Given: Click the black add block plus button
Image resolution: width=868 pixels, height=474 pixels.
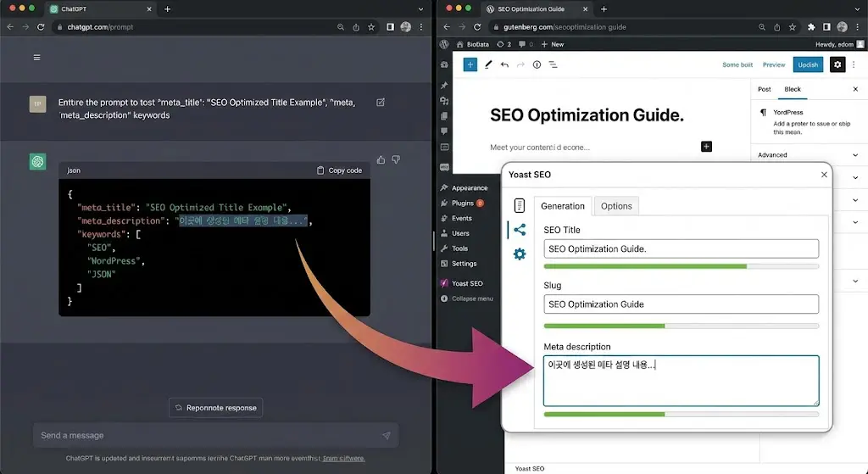Looking at the screenshot, I should tap(706, 147).
